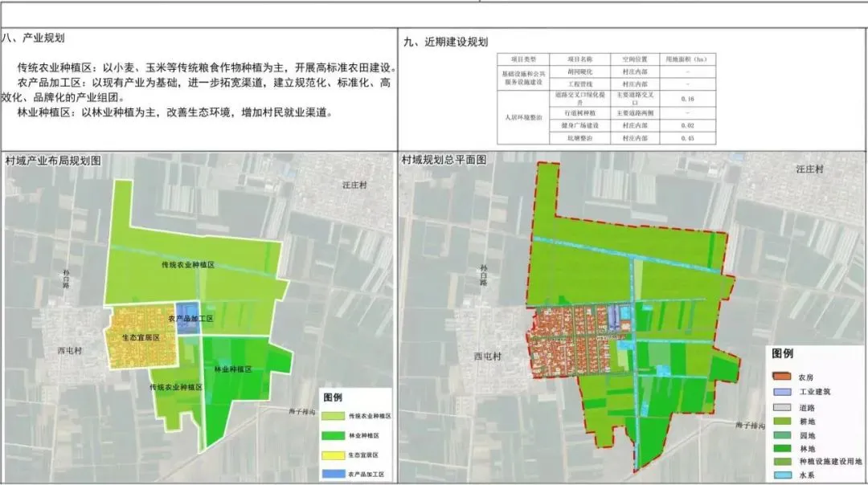
Task: Click the 工业建筑 legend icon
Action: [782, 392]
